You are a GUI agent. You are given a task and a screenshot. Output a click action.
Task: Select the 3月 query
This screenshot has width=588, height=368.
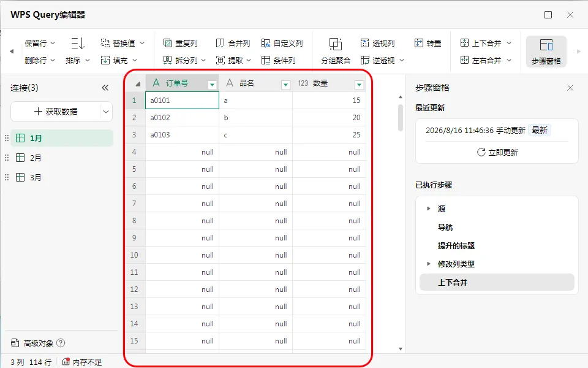62,177
